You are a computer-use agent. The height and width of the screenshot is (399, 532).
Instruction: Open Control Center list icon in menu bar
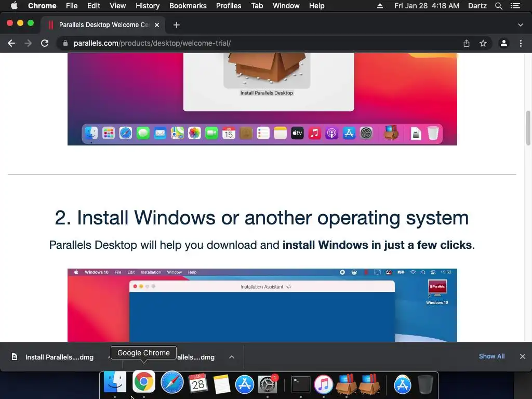click(x=515, y=6)
